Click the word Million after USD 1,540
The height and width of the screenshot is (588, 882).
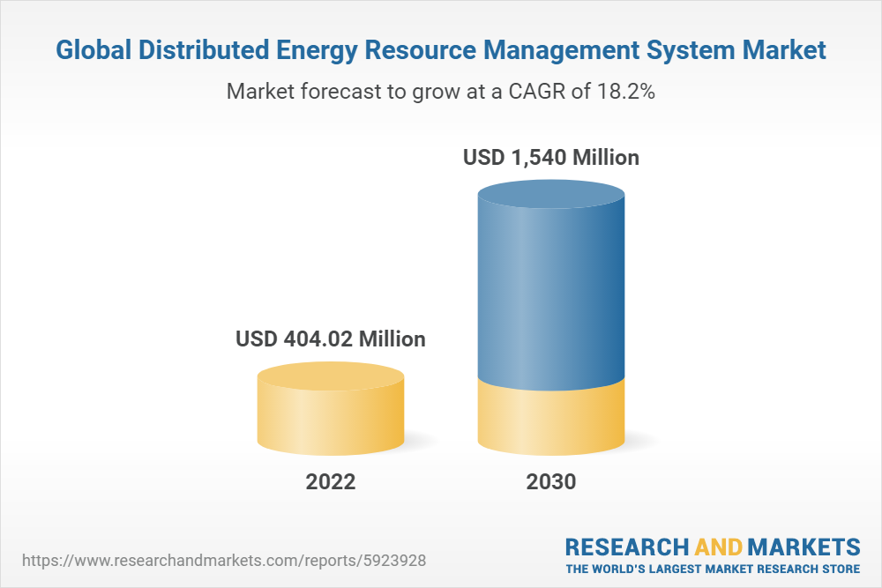point(606,158)
